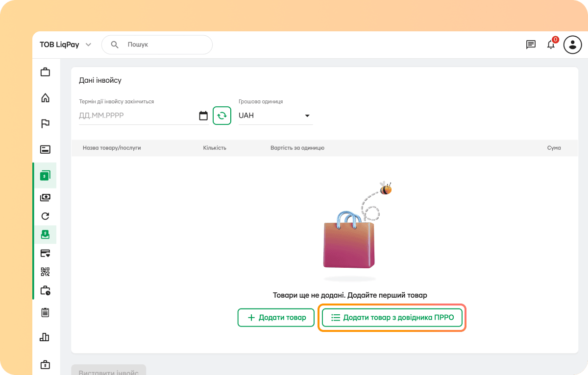The width and height of the screenshot is (588, 375).
Task: Check notifications via the bell icon
Action: [x=551, y=45]
